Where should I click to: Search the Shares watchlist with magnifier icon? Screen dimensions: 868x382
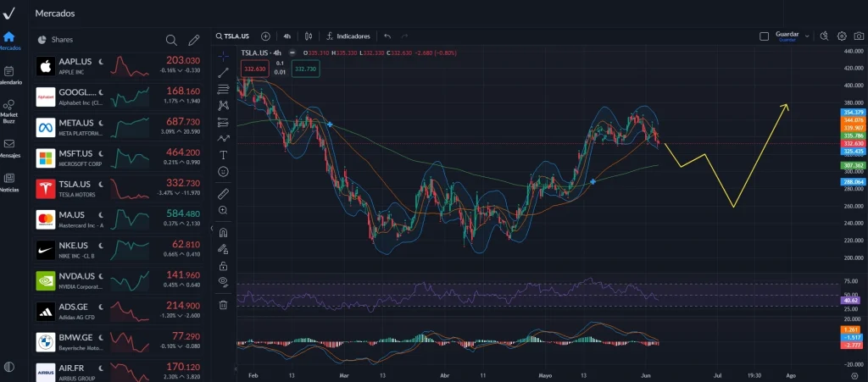coord(171,40)
